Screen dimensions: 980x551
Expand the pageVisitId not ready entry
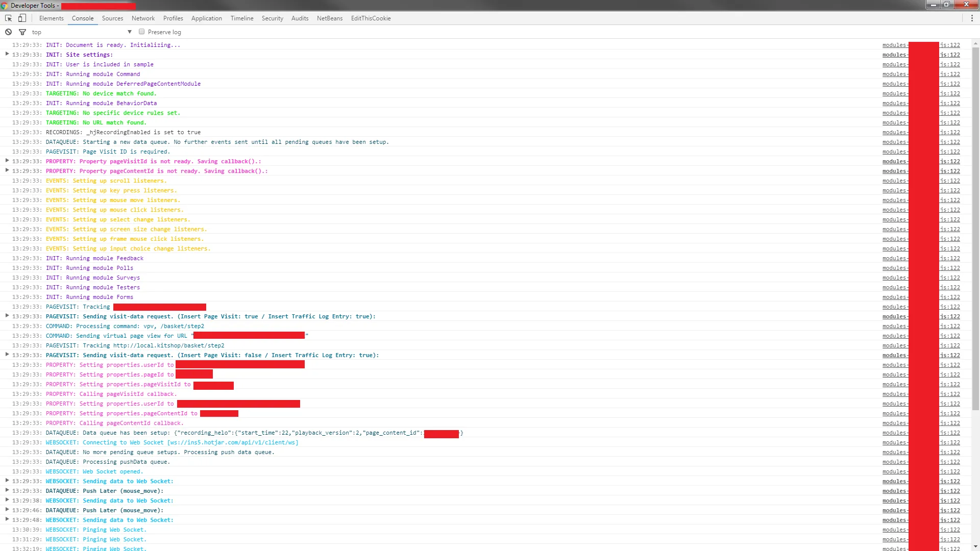[x=7, y=161]
